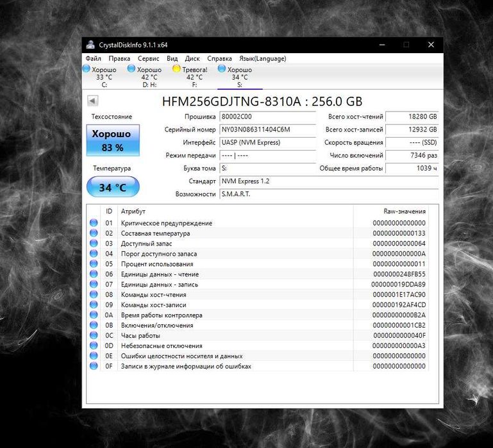Click status orb for attribute 02
This screenshot has width=493, height=448.
pos(94,233)
